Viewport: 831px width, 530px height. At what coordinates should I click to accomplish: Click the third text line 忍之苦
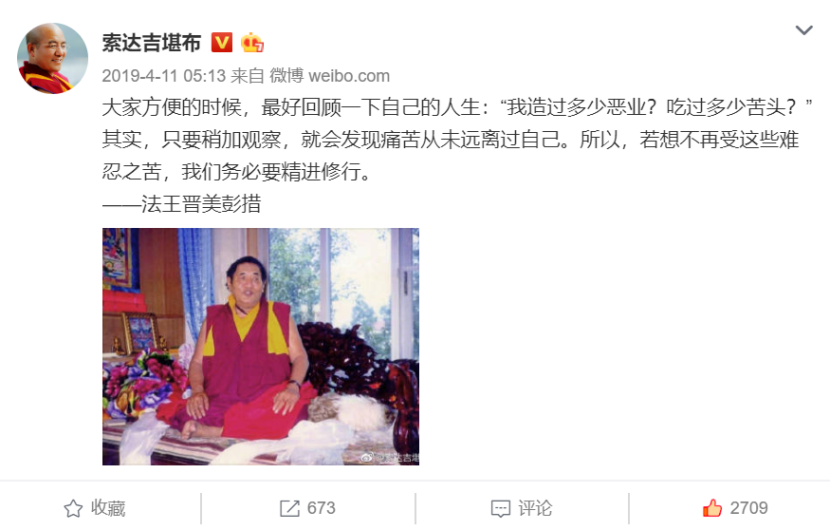tap(237, 172)
